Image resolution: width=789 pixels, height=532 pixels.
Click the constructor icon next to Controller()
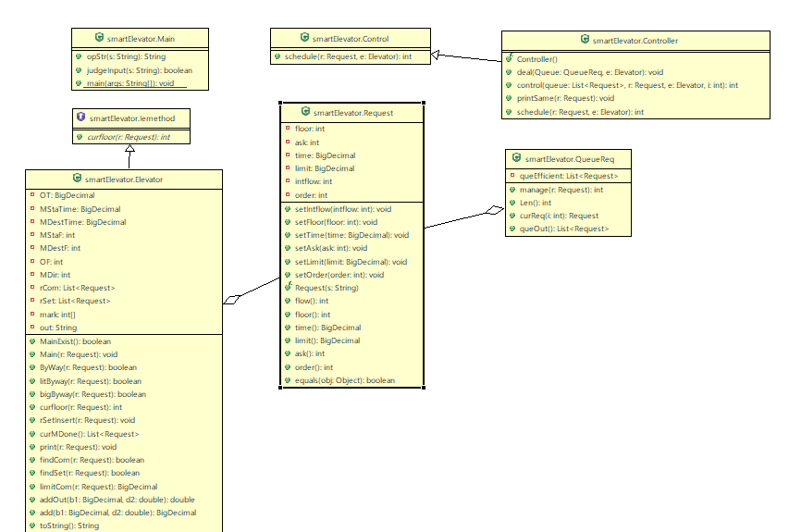[510, 58]
